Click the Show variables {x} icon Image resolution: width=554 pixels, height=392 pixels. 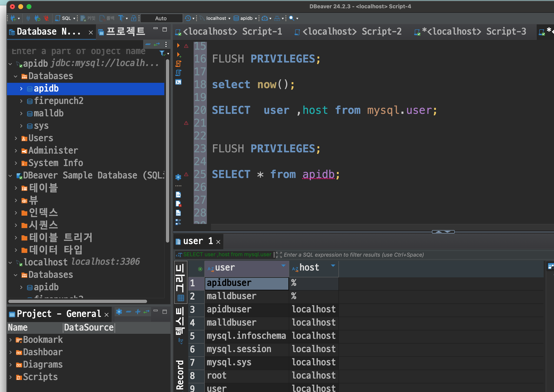coord(178,213)
